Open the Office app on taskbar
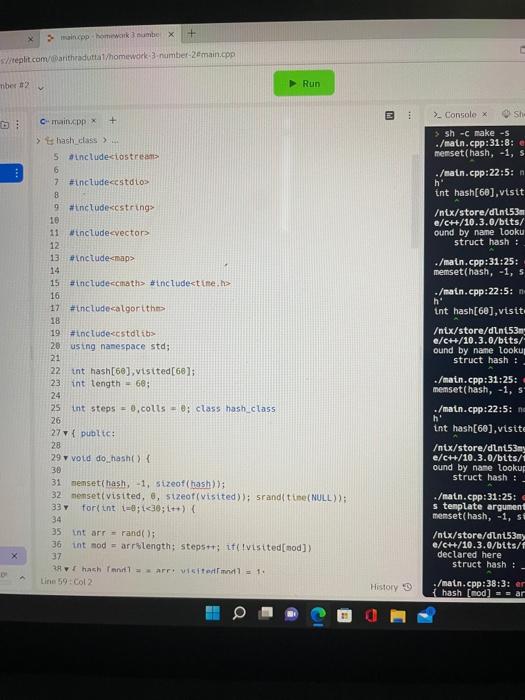525x700 pixels. 371,616
